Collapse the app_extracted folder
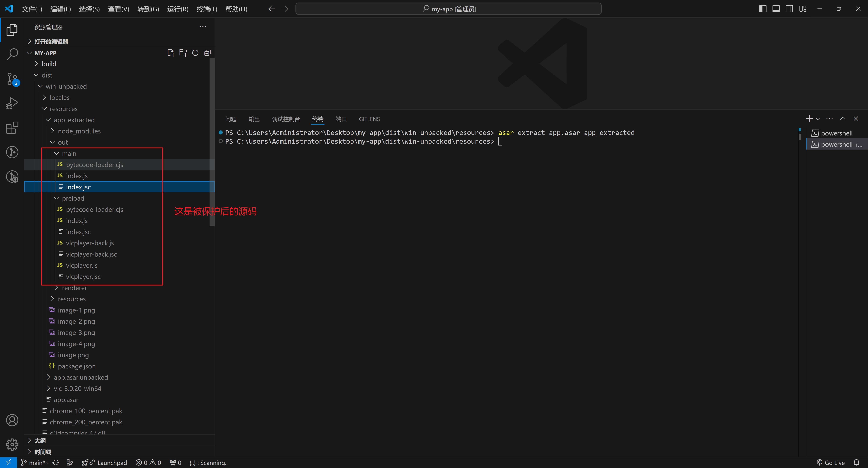Image resolution: width=868 pixels, height=468 pixels. (119, 120)
